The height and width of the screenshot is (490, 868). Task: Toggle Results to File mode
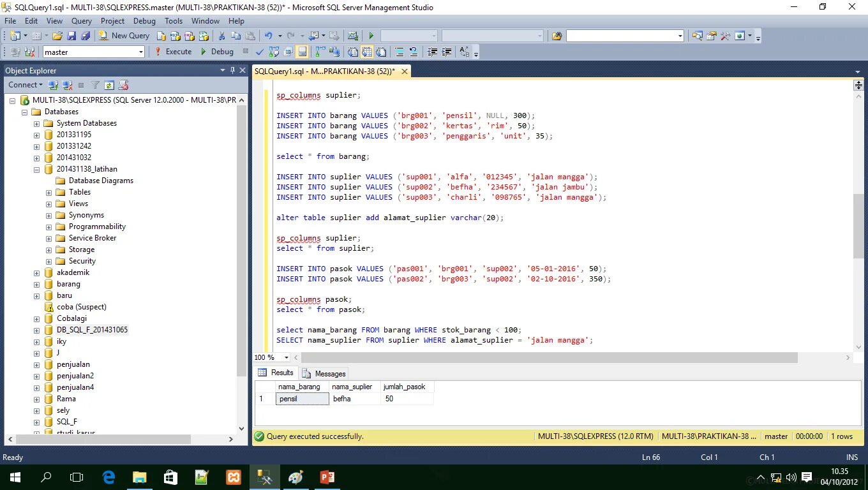381,52
